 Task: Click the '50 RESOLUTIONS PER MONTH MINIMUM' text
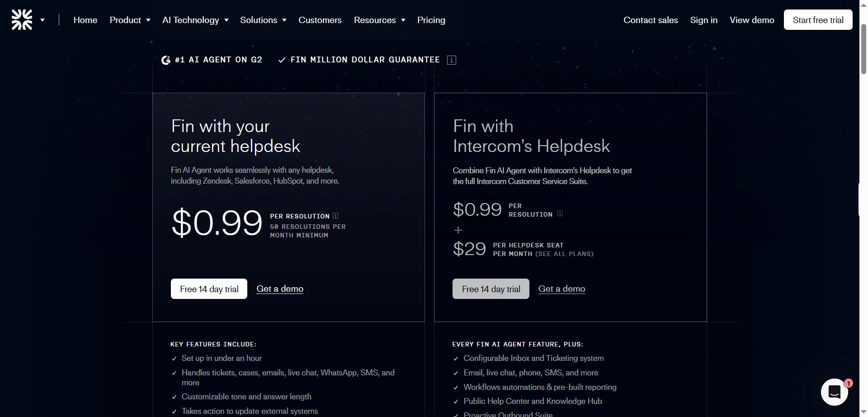308,231
